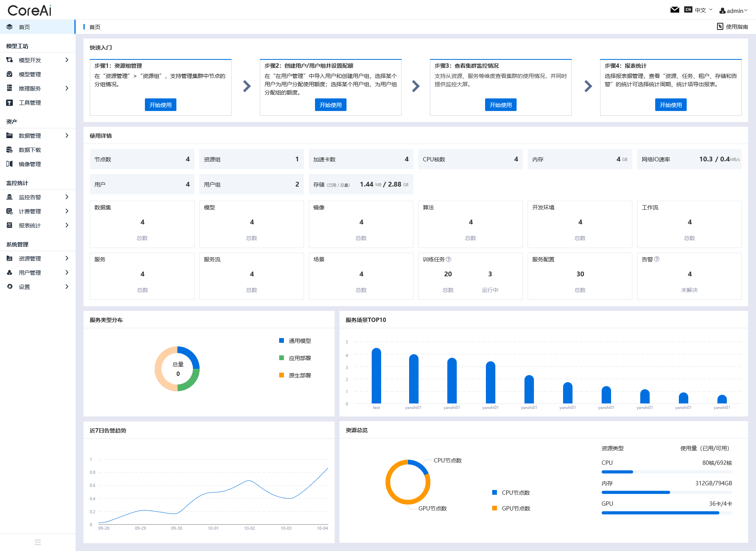Open the 报表统计 menu item
The width and height of the screenshot is (756, 551).
tap(37, 226)
